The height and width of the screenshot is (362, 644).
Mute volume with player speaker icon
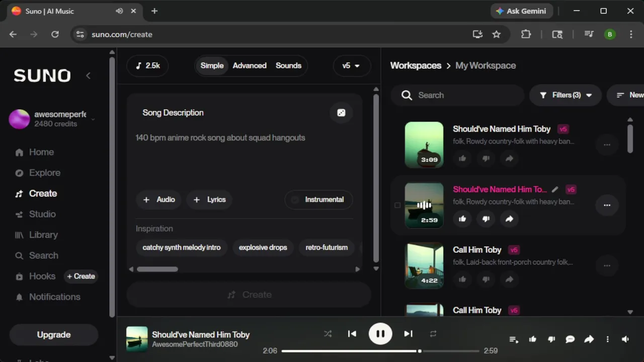[x=625, y=339]
